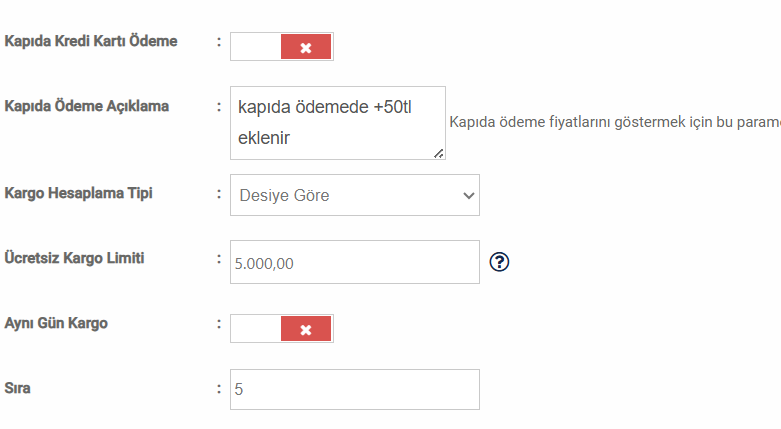
Task: Focus the Kapıda Ödeme Açıklama text area
Action: tap(338, 123)
